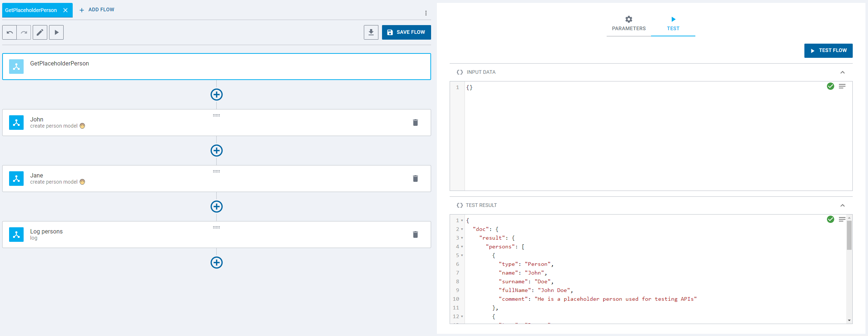Run the flow with the toolbar play icon

pyautogui.click(x=56, y=32)
